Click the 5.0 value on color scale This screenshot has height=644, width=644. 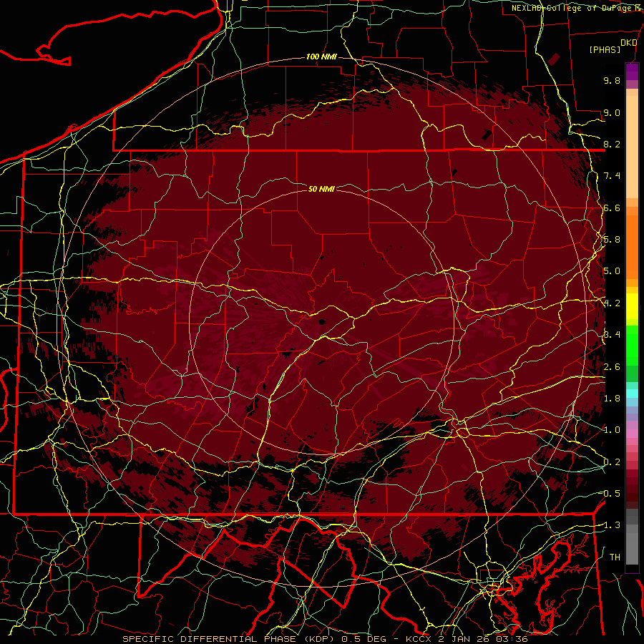click(x=612, y=271)
